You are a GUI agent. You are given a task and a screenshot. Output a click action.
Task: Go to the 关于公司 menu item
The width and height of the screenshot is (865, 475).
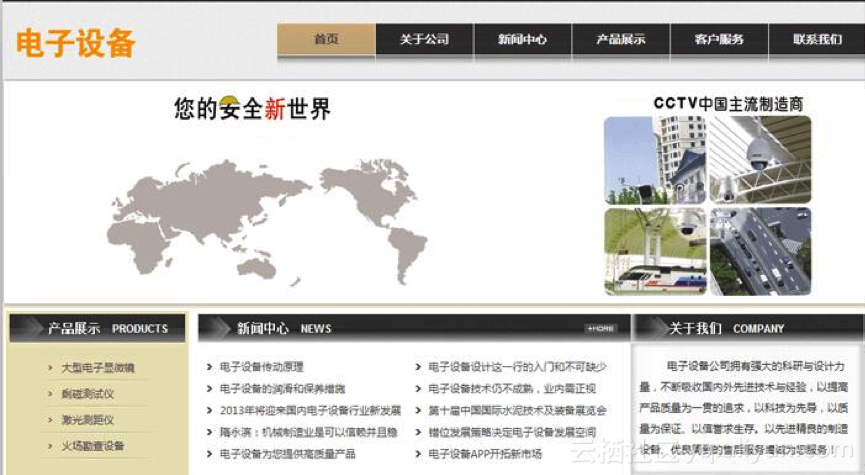point(424,39)
